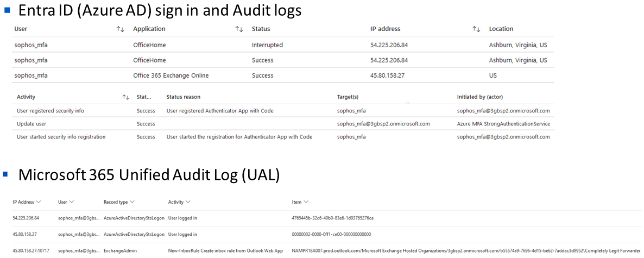Click the truncated Stat... column header
The height and width of the screenshot is (258, 644).
(144, 97)
